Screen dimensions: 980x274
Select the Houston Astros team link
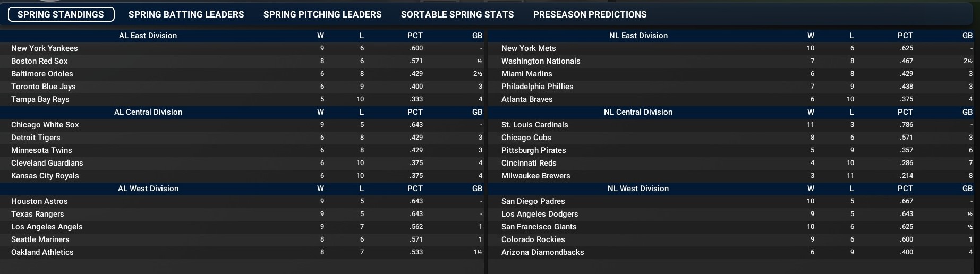point(39,201)
